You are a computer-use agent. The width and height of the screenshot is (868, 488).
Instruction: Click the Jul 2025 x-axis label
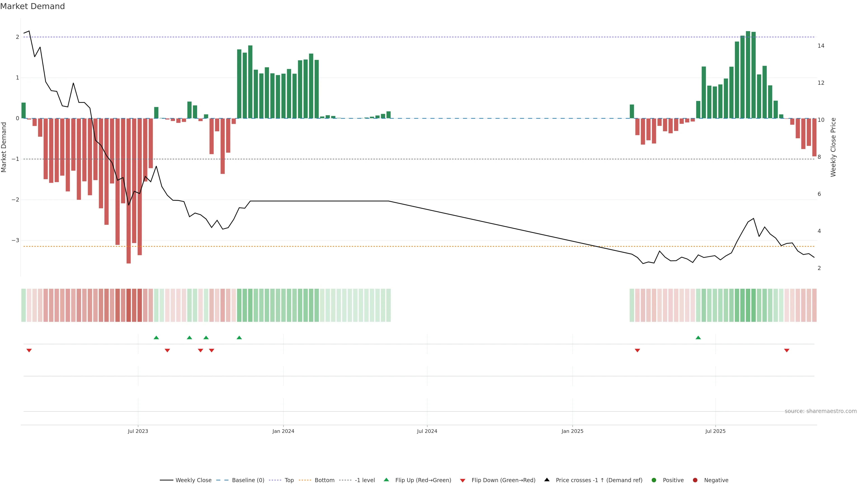tap(715, 431)
